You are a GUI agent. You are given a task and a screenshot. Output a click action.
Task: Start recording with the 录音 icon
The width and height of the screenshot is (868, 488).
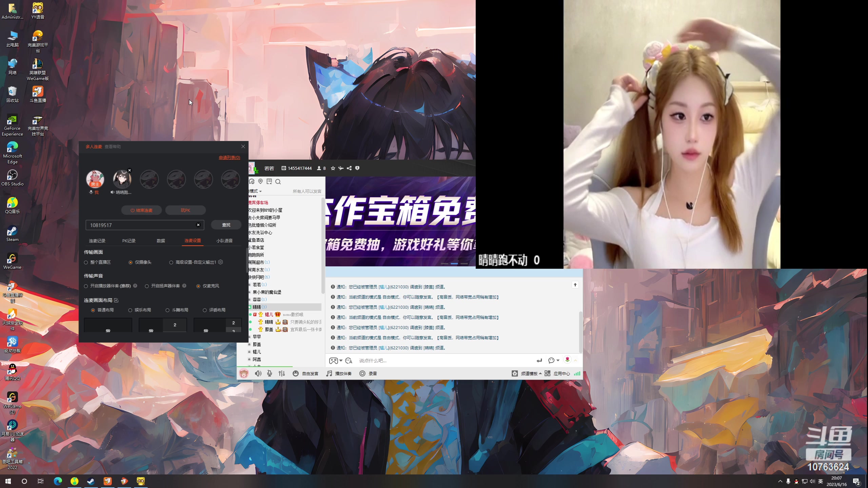point(363,373)
